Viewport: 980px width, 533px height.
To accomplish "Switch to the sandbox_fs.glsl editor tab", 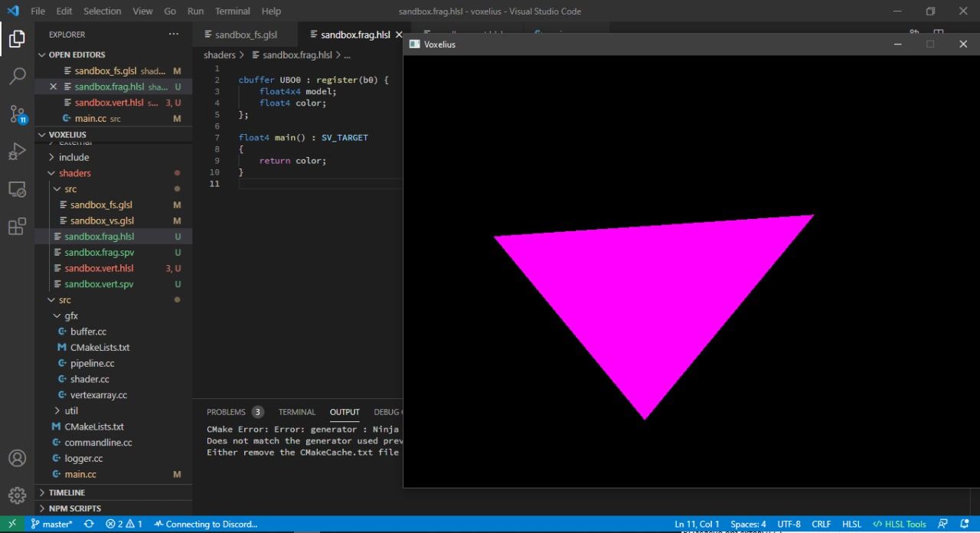I will click(246, 34).
